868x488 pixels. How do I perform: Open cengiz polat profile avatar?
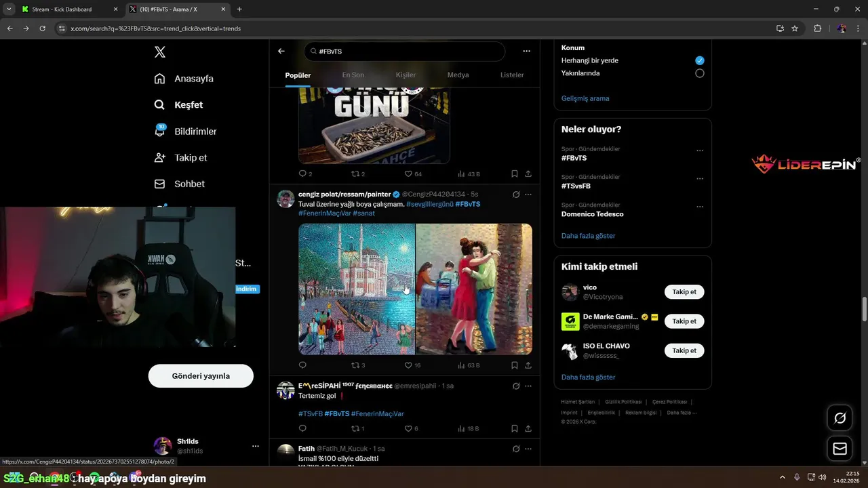(285, 199)
